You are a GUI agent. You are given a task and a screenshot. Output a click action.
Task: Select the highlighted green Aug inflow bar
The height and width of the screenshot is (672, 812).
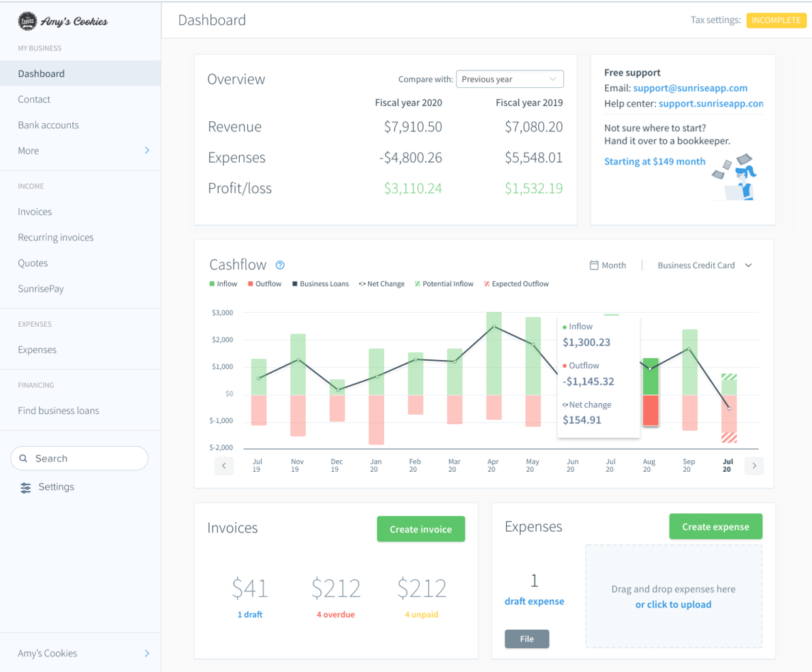tap(651, 376)
